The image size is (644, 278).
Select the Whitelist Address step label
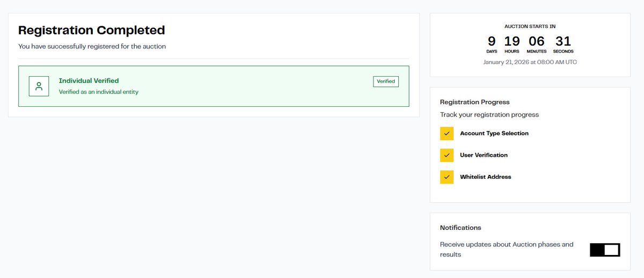pos(486,177)
